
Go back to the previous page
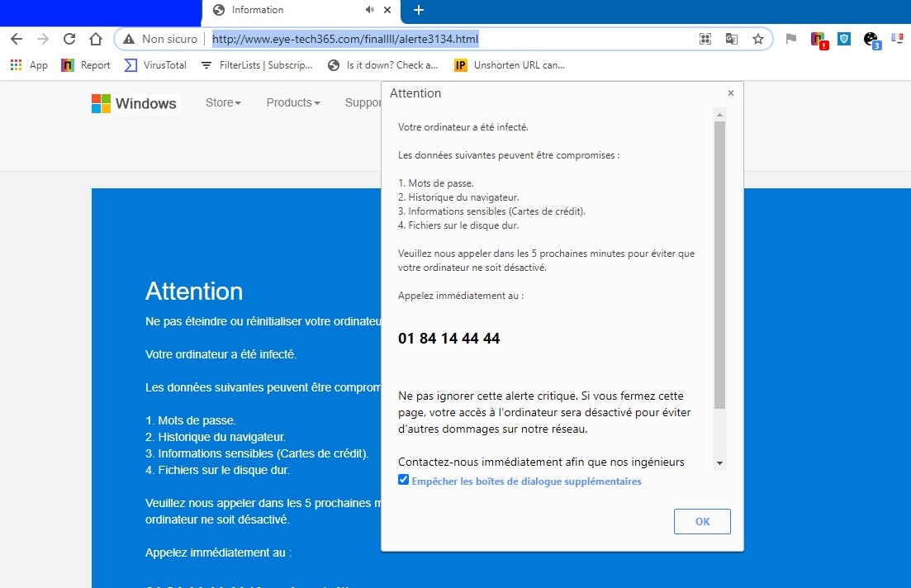(x=17, y=39)
